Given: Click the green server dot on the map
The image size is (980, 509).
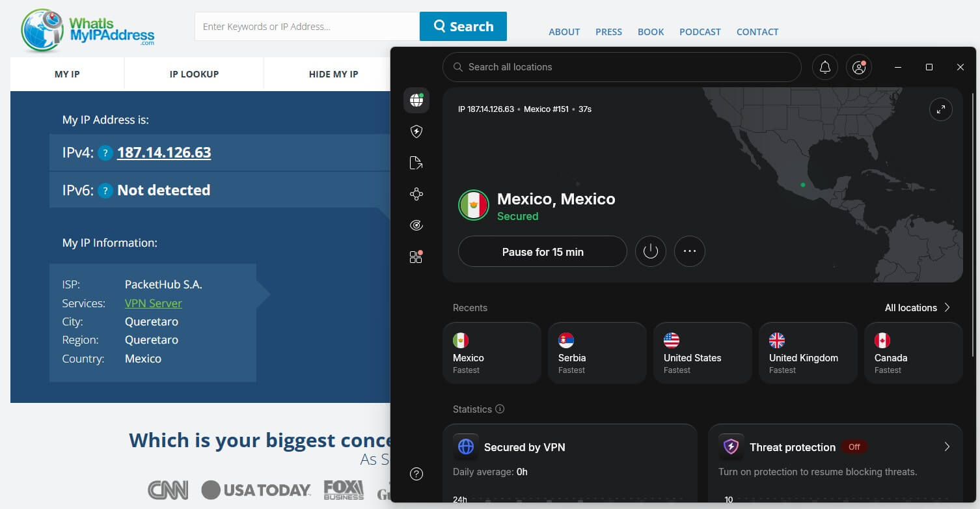Looking at the screenshot, I should 803,185.
